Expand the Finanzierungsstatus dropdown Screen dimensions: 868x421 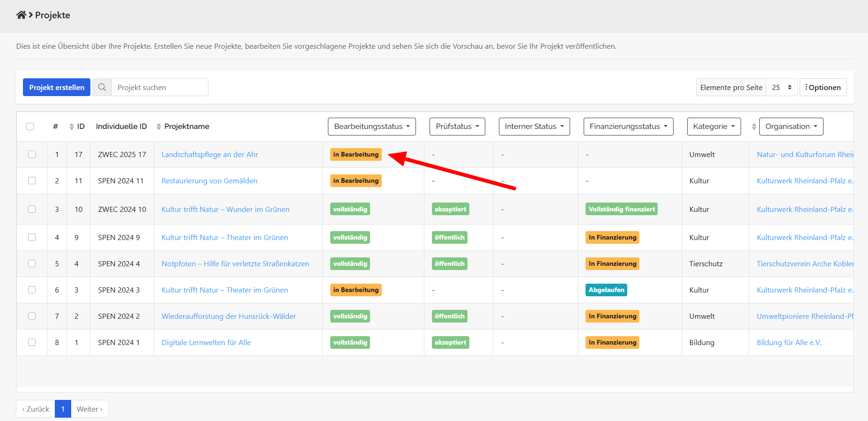click(x=628, y=127)
